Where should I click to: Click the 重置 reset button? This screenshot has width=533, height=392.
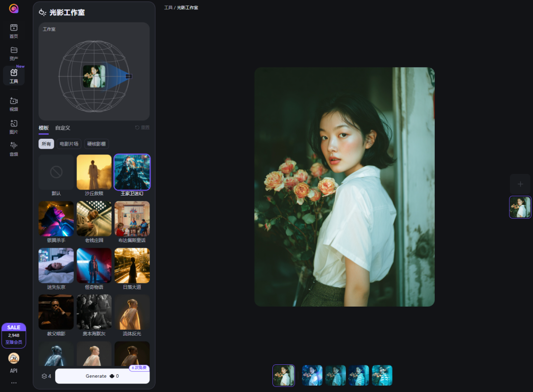[142, 128]
